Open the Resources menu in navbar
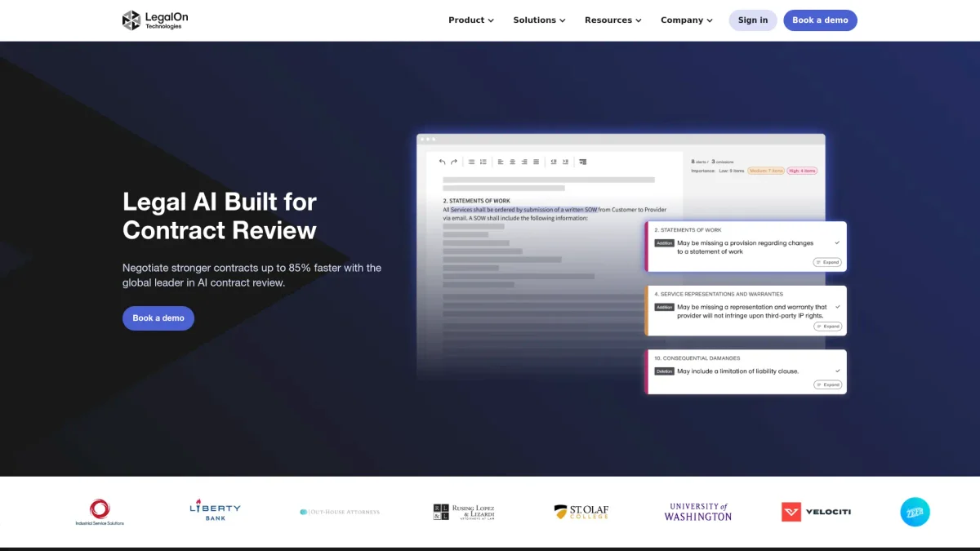 (x=612, y=20)
